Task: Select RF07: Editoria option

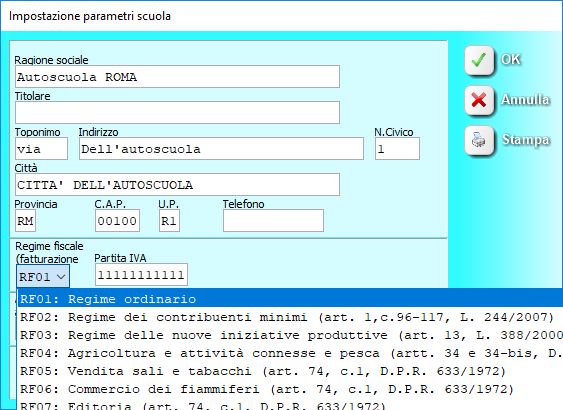Action: pos(290,405)
